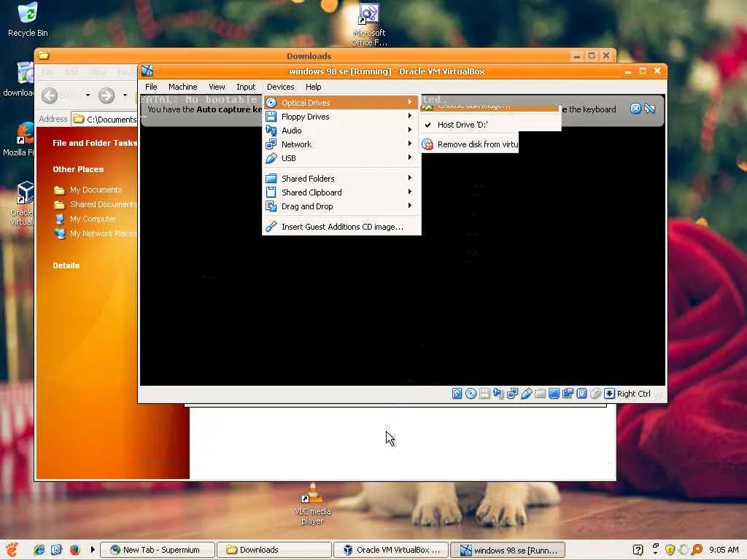Click the don't-show-again notification icon
This screenshot has width=747, height=560.
(x=649, y=109)
